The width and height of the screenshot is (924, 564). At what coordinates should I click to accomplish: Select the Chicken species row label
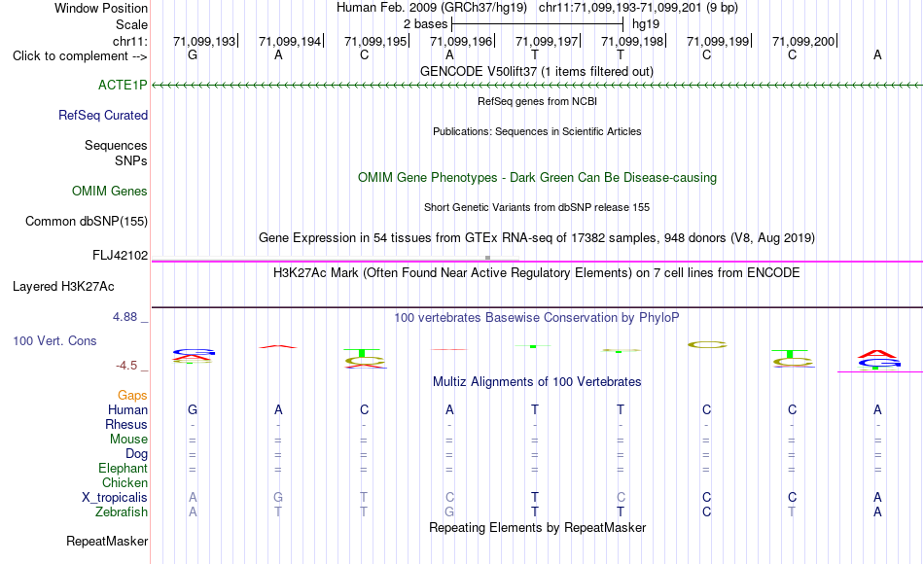pos(124,482)
